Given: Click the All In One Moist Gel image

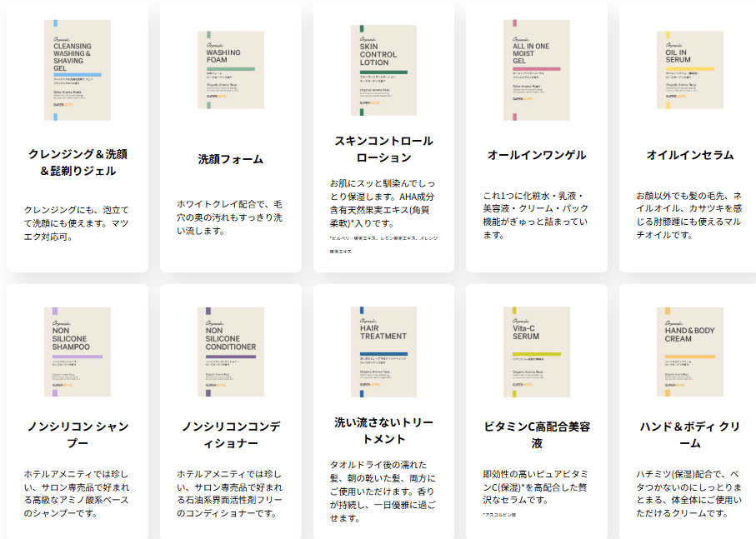Looking at the screenshot, I should pyautogui.click(x=536, y=70).
